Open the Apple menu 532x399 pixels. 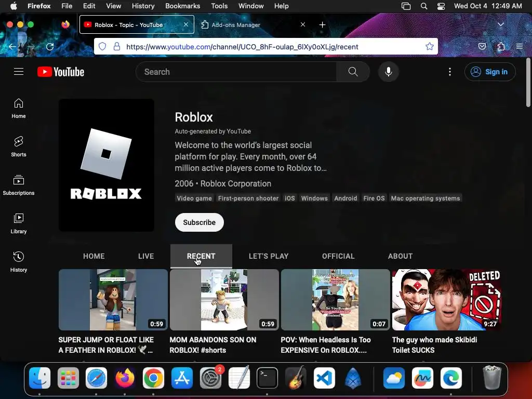point(14,6)
